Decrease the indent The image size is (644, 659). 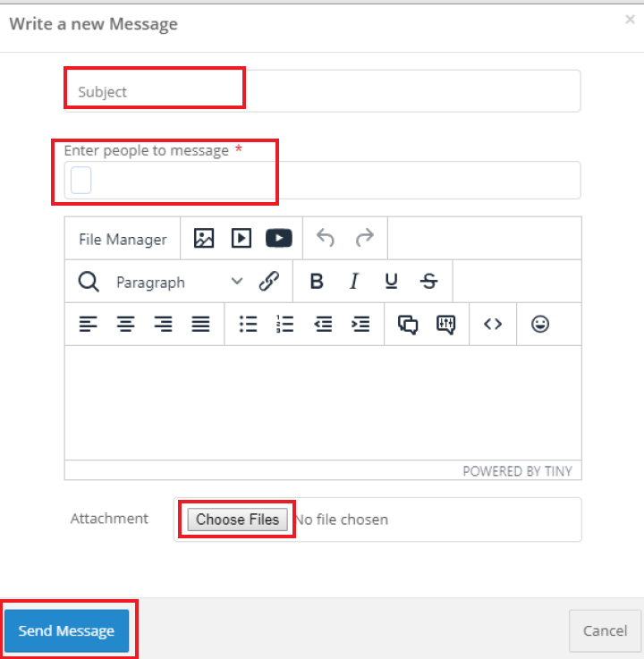(x=323, y=324)
